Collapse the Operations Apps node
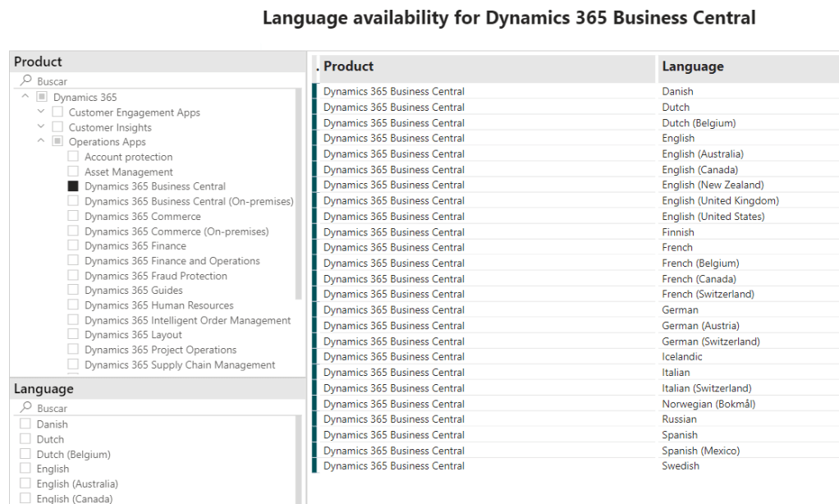839x504 pixels. [41, 141]
